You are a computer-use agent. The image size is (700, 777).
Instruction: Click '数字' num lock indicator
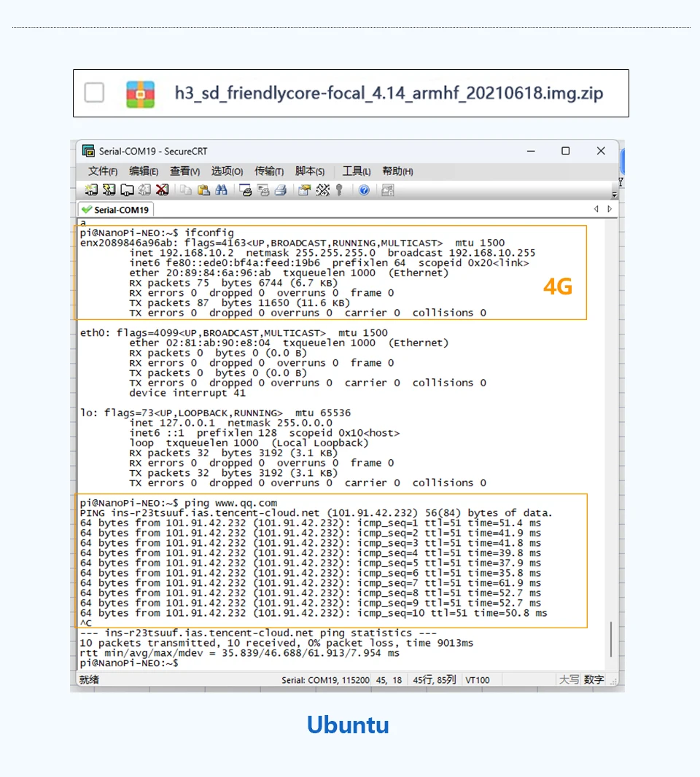[594, 679]
